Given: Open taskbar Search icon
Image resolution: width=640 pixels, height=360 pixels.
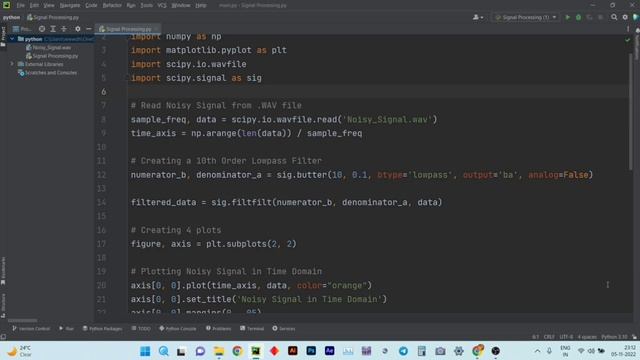Looking at the screenshot, I should coord(163,351).
